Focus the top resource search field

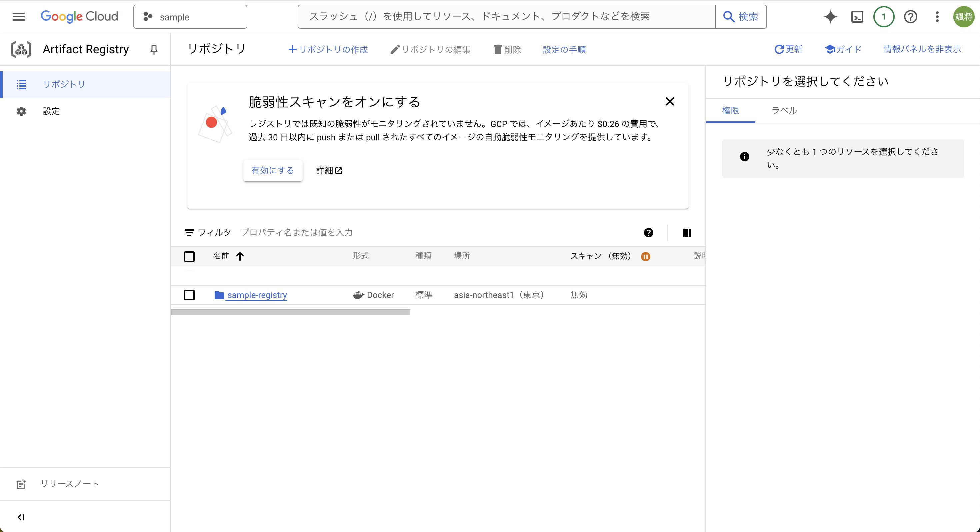[x=506, y=17]
